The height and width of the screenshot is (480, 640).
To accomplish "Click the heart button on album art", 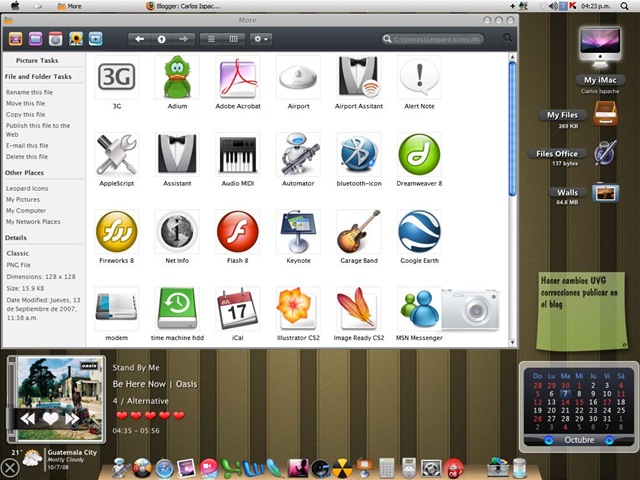I will click(x=50, y=418).
